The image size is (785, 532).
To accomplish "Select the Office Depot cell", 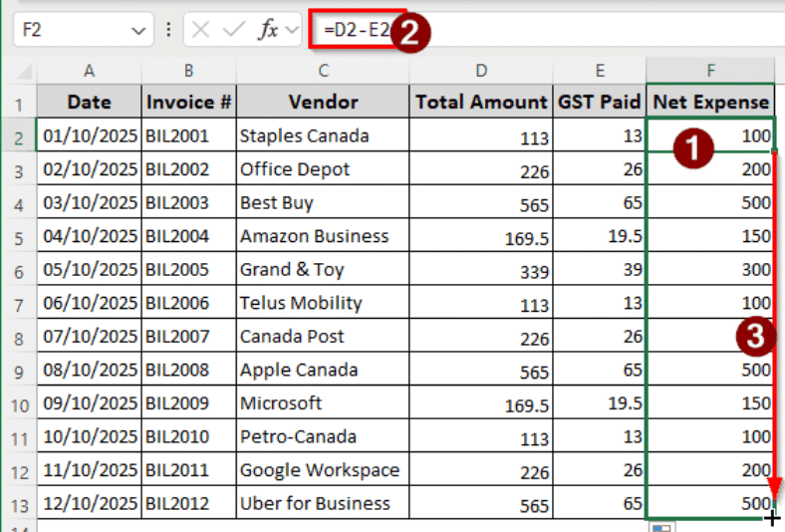I will 323,169.
